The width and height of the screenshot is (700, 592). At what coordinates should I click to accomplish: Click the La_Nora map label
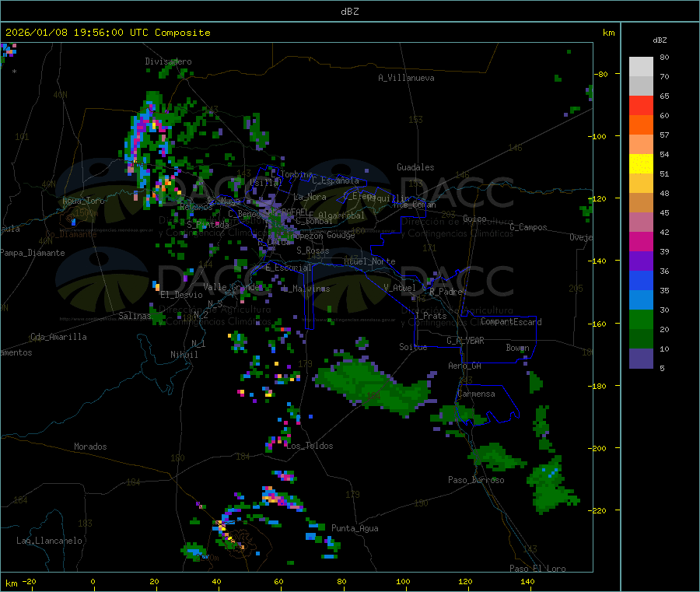310,197
